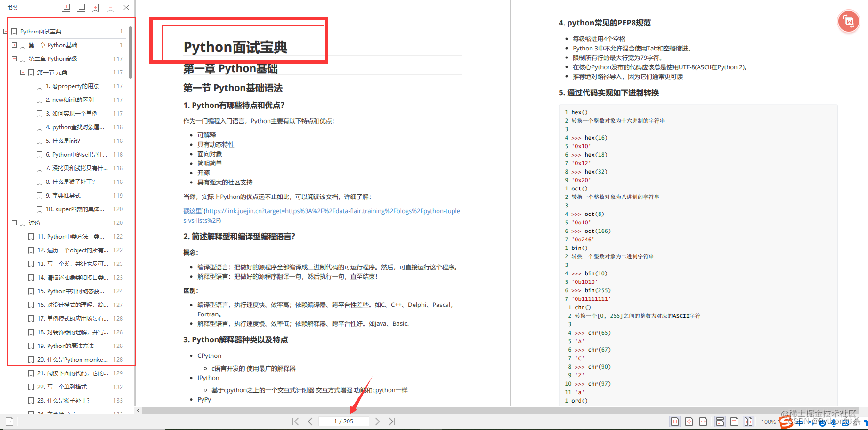The width and height of the screenshot is (868, 430).
Task: Switch to single page view mode
Action: [x=734, y=421]
